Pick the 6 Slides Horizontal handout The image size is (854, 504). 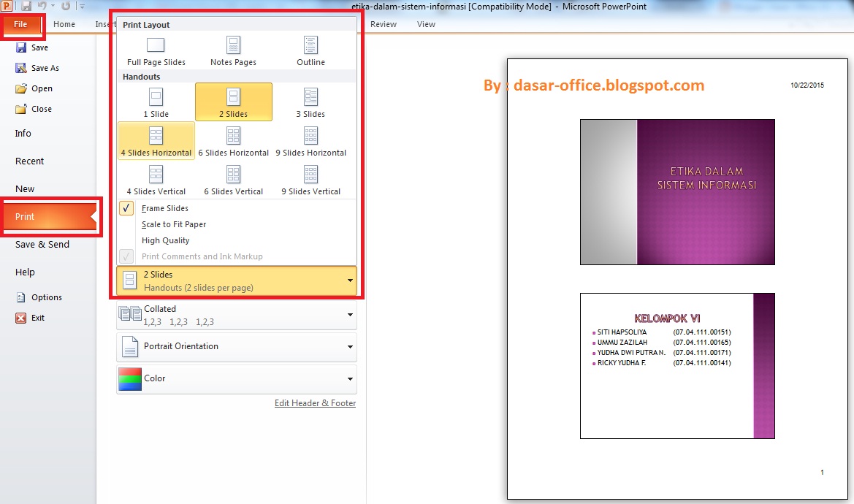233,140
